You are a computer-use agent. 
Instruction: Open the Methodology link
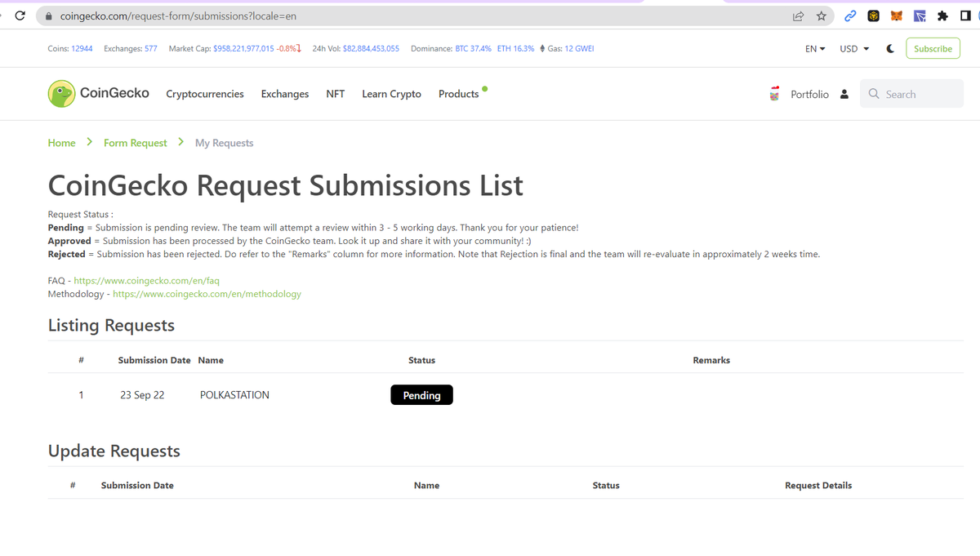coord(207,294)
